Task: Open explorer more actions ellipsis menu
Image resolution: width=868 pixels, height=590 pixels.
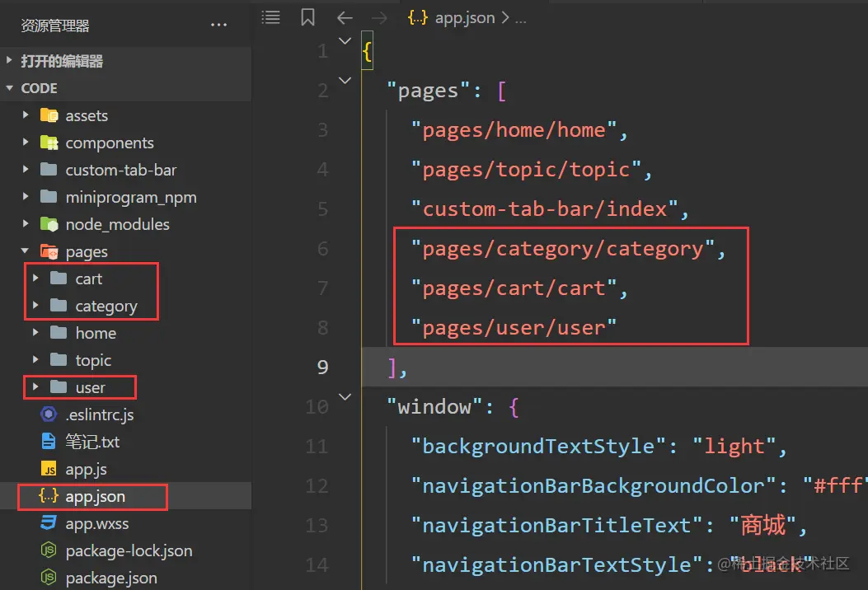Action: 218,25
